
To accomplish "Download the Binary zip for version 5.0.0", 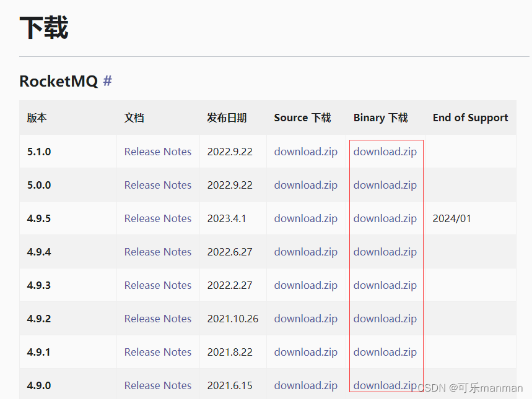I will (x=385, y=185).
